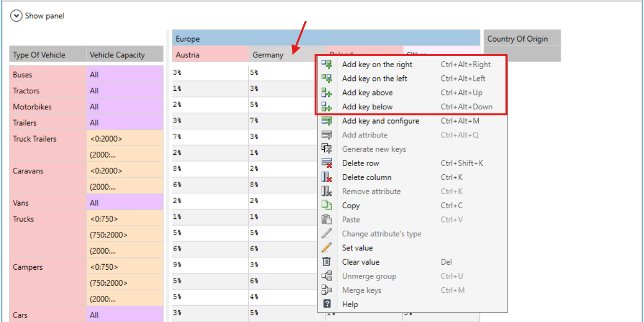Click the Merge keys icon

pyautogui.click(x=327, y=290)
